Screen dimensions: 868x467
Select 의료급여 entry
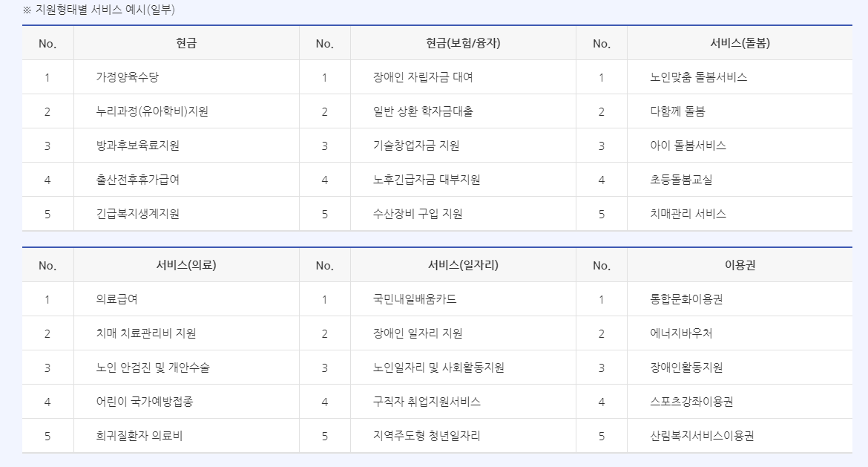coord(116,299)
